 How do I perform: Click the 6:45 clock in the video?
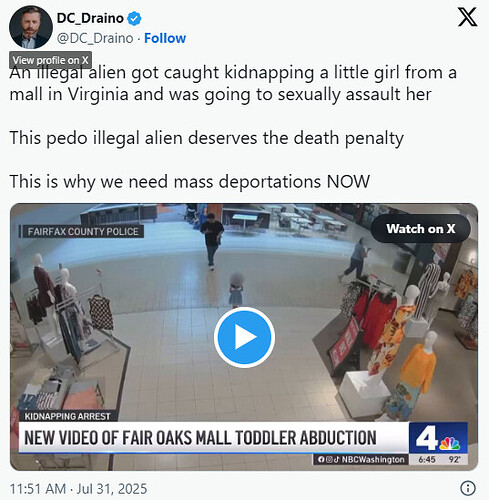coord(427,459)
